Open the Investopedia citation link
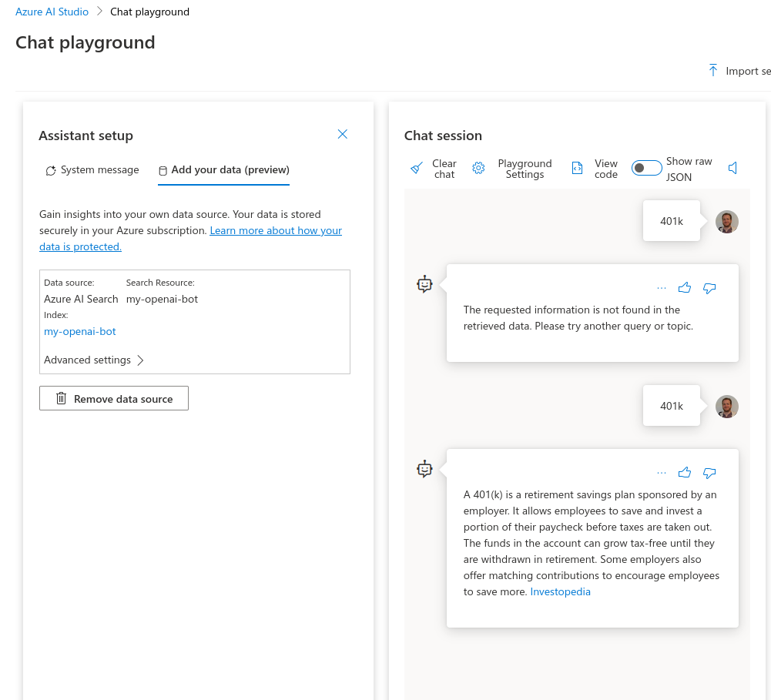771x700 pixels. pyautogui.click(x=561, y=592)
